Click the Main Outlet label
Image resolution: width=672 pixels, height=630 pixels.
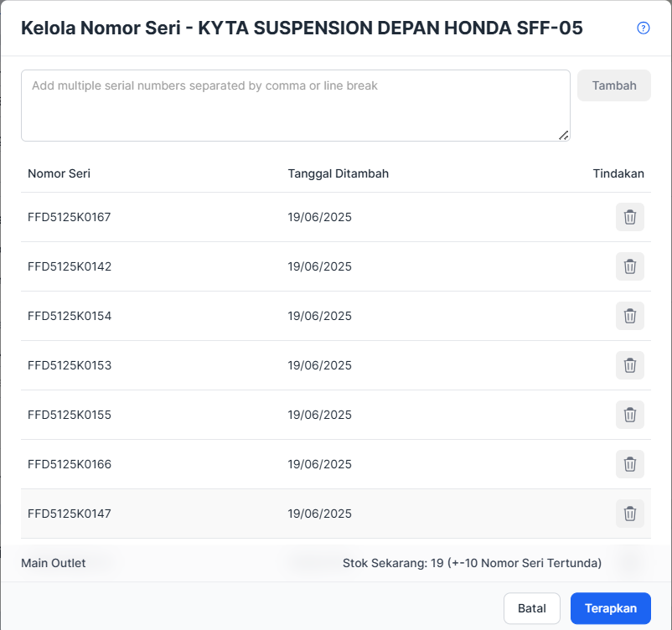tap(53, 563)
